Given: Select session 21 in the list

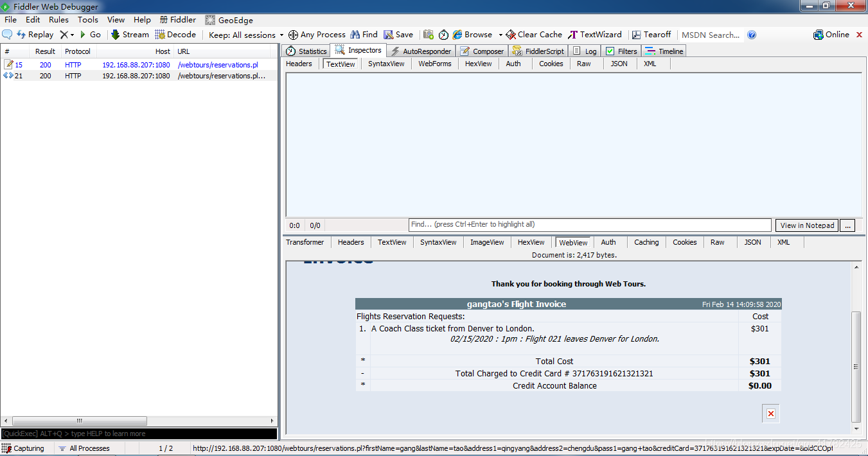Looking at the screenshot, I should [x=139, y=76].
